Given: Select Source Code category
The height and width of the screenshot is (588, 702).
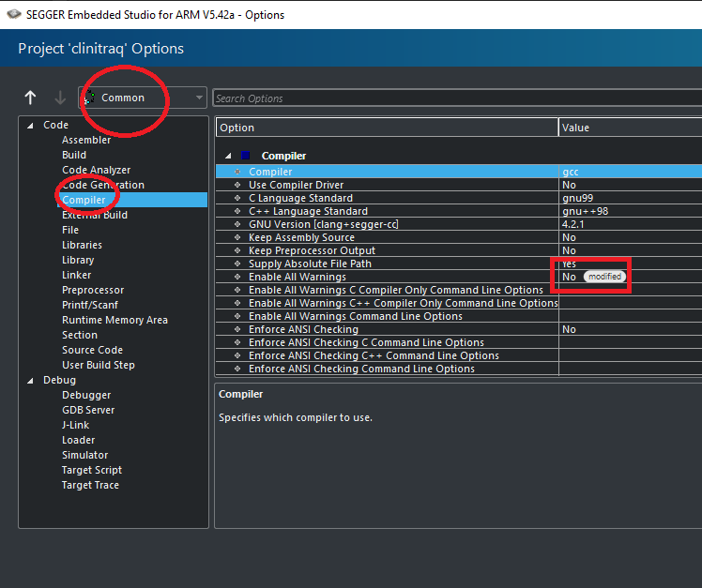Looking at the screenshot, I should coord(92,350).
